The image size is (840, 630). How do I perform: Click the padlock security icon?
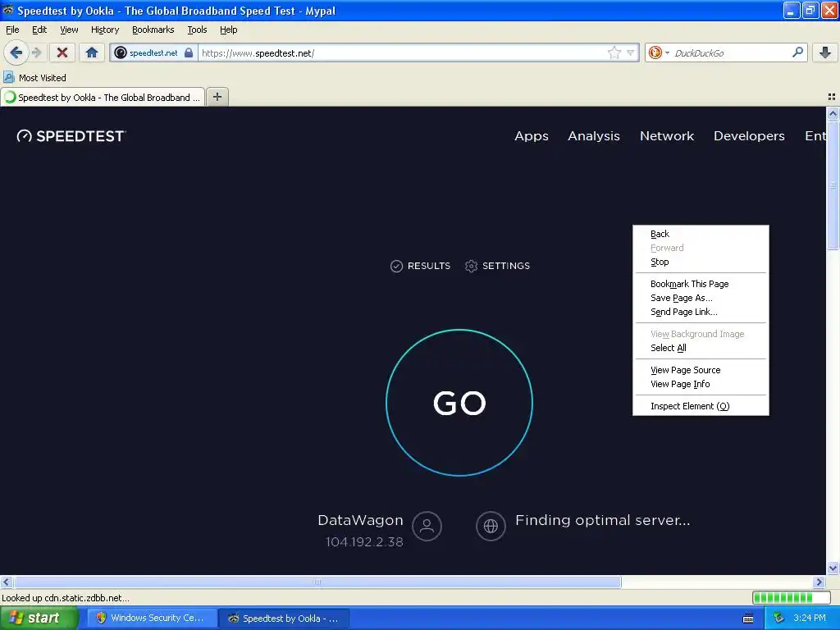[189, 52]
